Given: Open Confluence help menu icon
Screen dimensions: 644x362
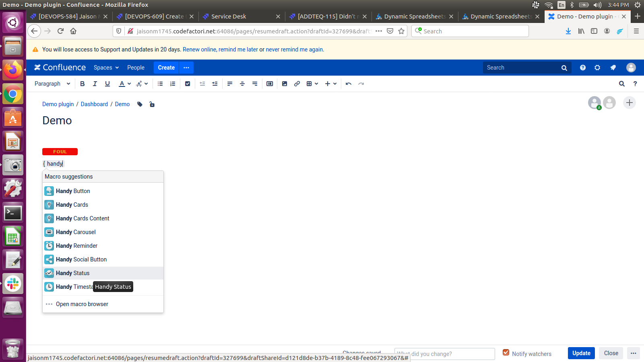Looking at the screenshot, I should coord(583,68).
